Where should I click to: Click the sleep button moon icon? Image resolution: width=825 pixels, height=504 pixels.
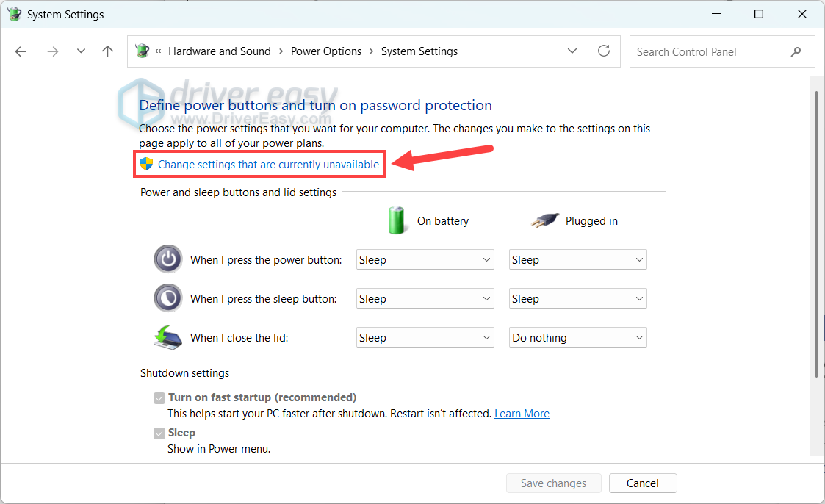pyautogui.click(x=168, y=298)
